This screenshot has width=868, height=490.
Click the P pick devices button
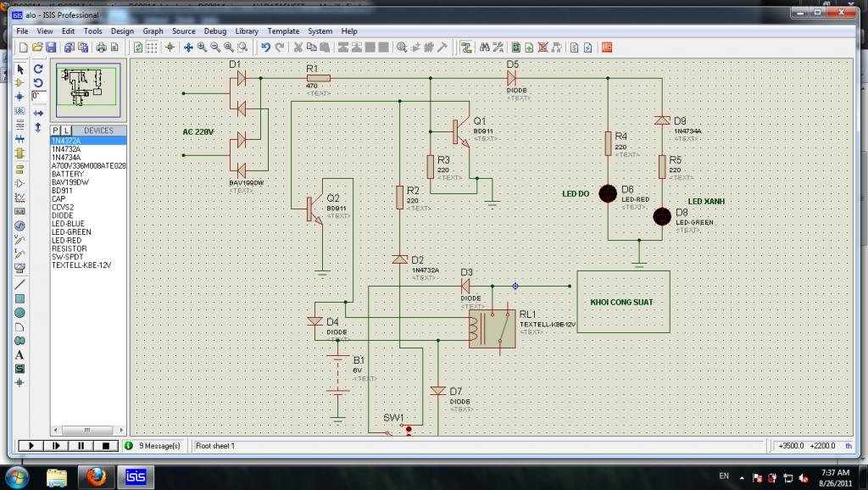click(57, 131)
